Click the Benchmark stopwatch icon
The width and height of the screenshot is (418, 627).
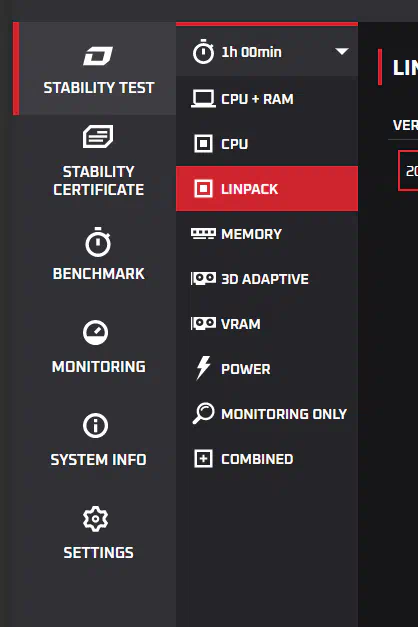pyautogui.click(x=98, y=242)
